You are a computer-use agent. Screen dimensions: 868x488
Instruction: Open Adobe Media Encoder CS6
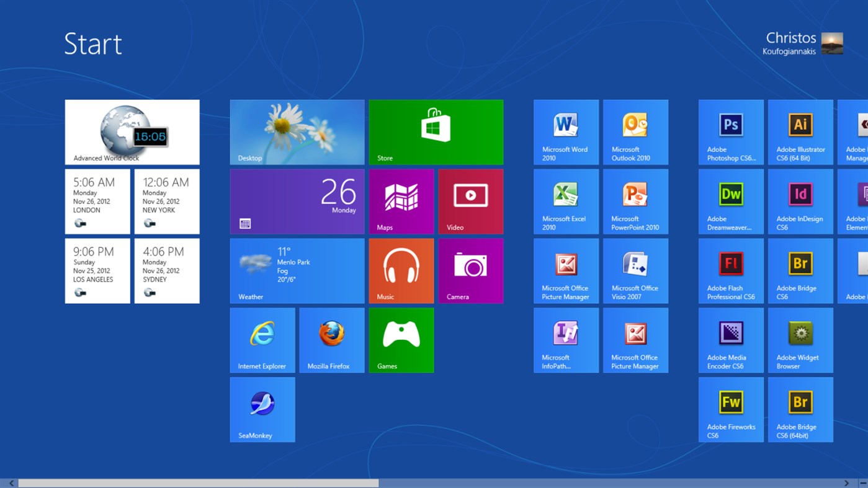click(731, 340)
